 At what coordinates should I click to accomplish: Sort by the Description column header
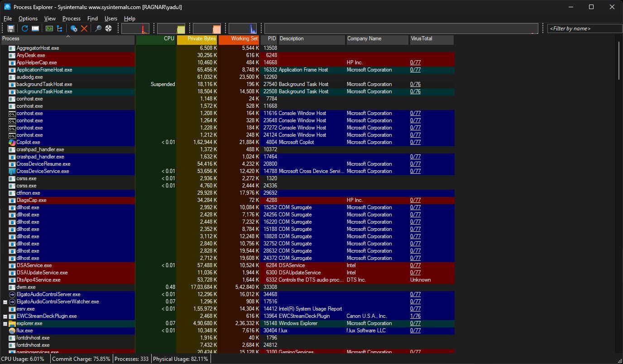[311, 39]
